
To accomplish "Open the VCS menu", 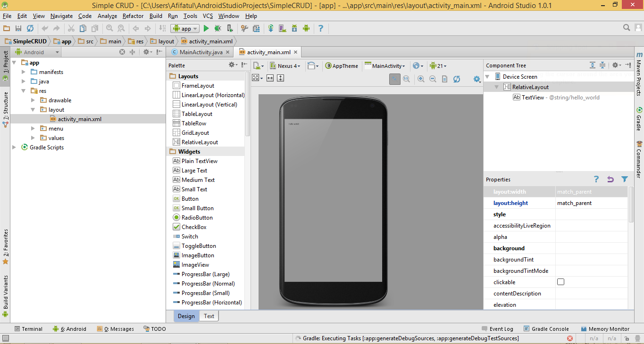I will coord(208,16).
